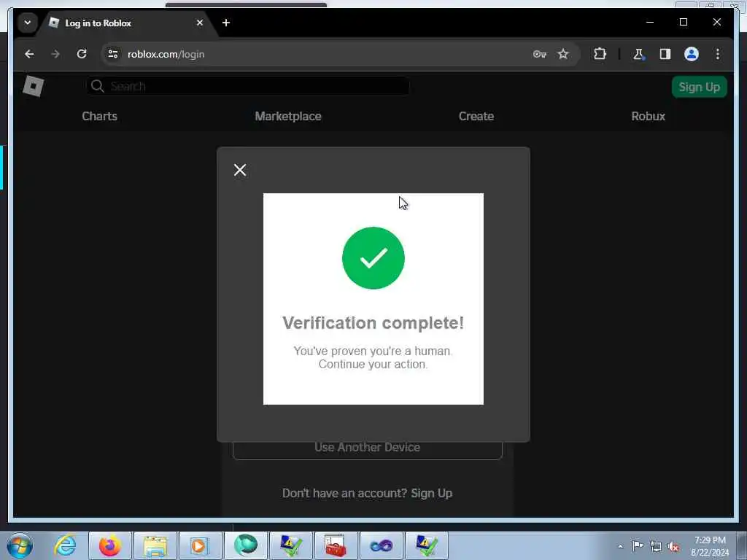The image size is (747, 560).
Task: Open the saved passwords key icon
Action: click(x=539, y=54)
